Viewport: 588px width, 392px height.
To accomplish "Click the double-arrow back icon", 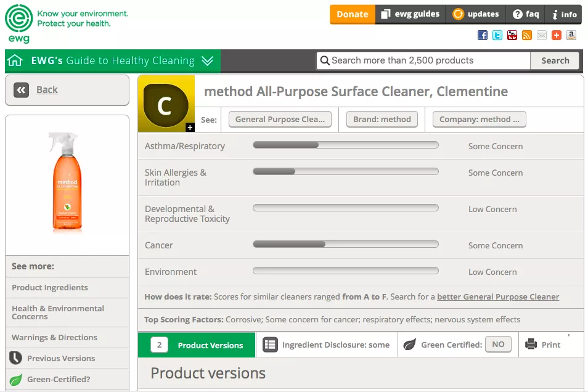I will coord(21,90).
